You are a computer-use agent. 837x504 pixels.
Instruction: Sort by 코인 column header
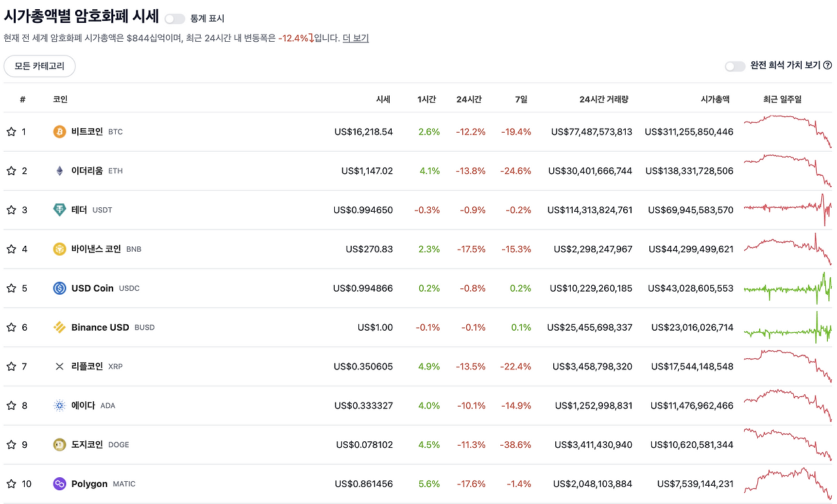tap(60, 99)
